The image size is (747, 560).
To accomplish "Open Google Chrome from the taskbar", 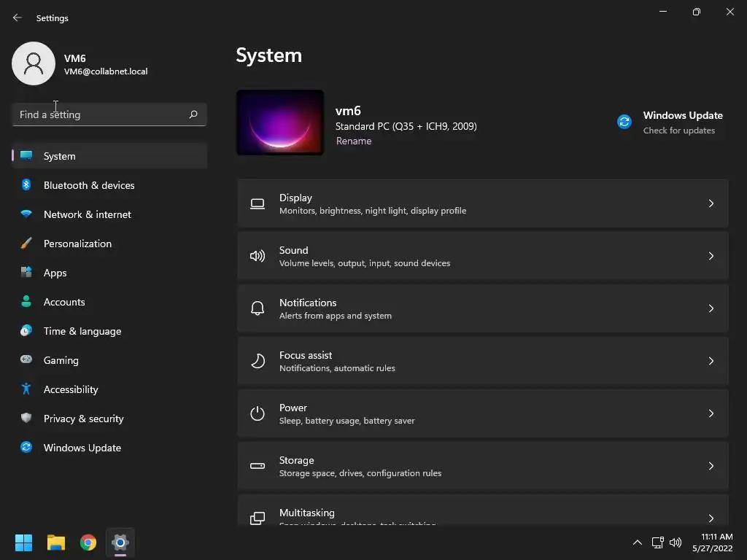I will point(88,542).
